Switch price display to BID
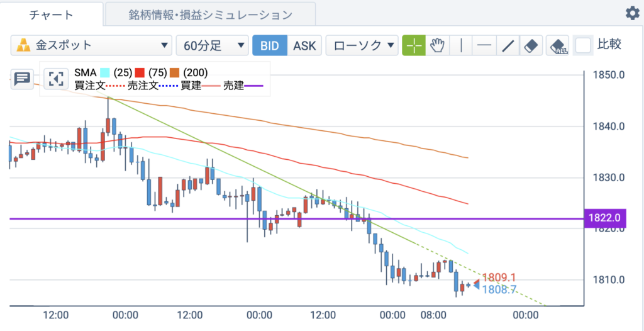 [269, 45]
